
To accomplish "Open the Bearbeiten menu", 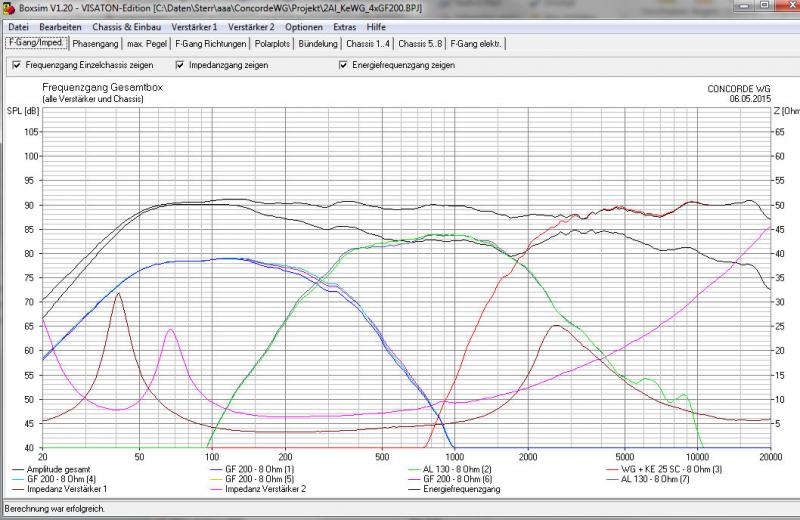I will coord(60,27).
